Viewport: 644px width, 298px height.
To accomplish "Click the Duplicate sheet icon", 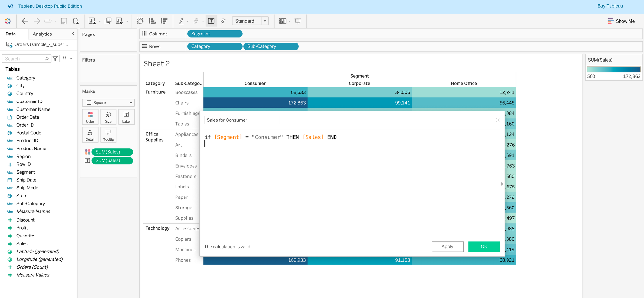I will pos(108,21).
